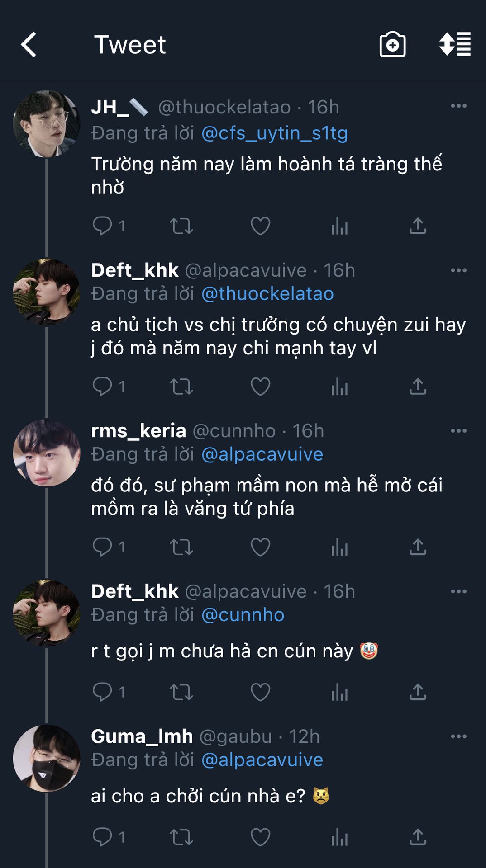Go back using the top-left arrow
The image size is (486, 868).
pos(29,45)
